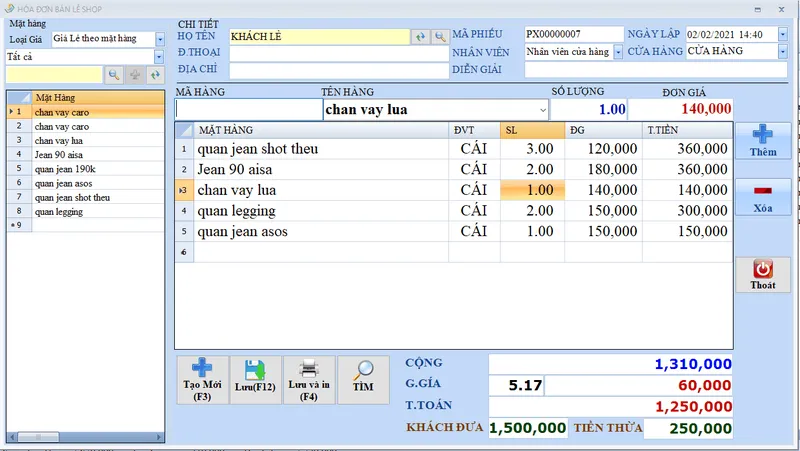The image size is (800, 451).
Task: Click the add product plus icon in left panel
Action: point(135,75)
